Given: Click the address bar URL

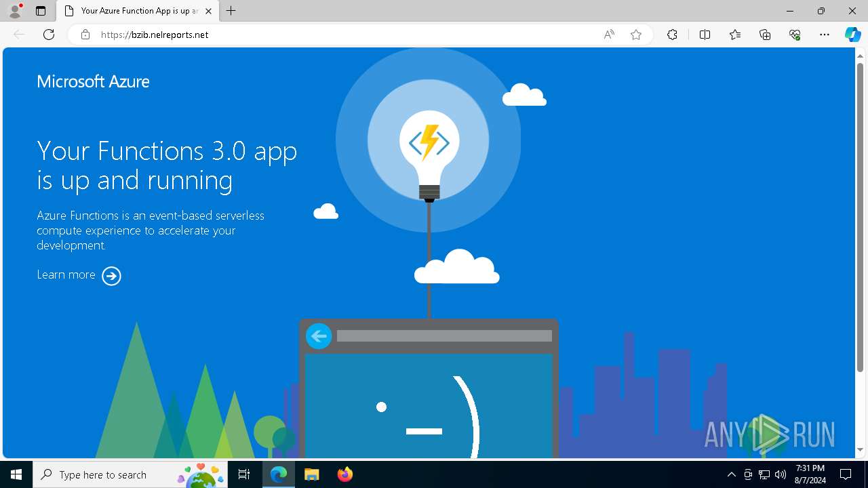Looking at the screenshot, I should point(155,35).
